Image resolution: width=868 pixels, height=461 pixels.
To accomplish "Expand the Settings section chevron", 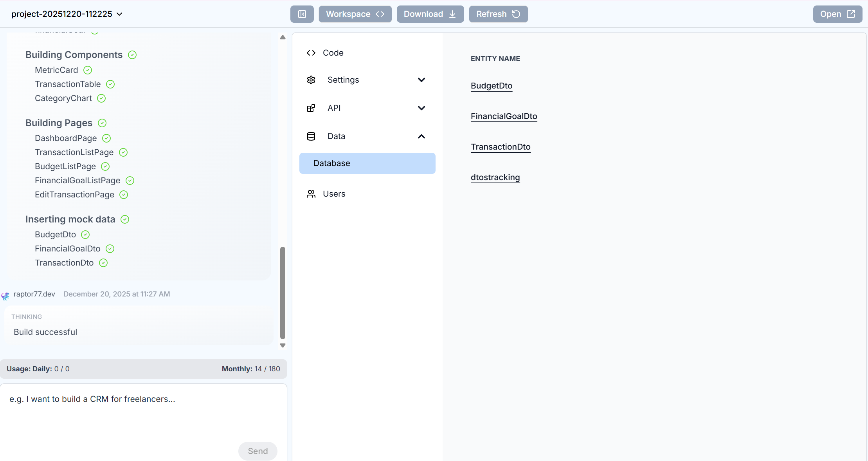I will (x=421, y=80).
